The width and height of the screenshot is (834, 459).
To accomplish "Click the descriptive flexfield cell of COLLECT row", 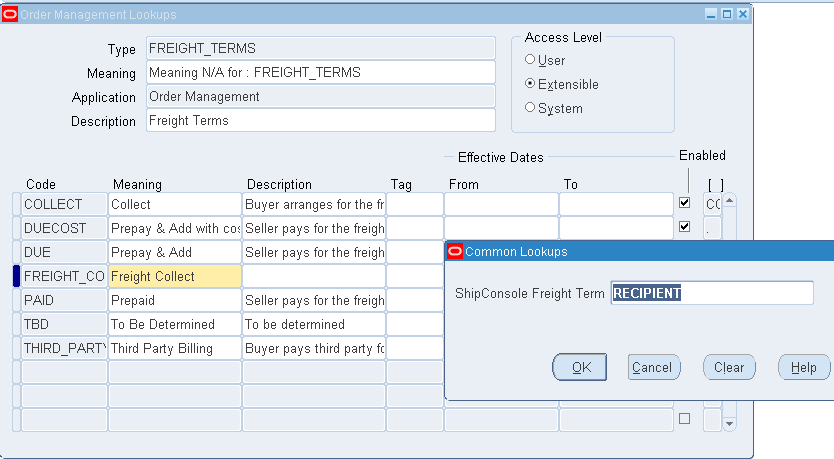I will coord(713,204).
